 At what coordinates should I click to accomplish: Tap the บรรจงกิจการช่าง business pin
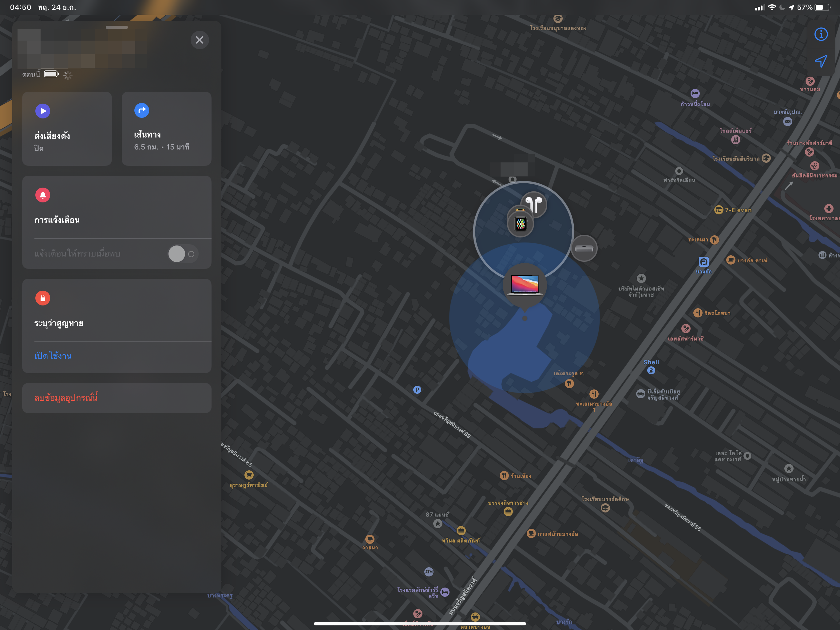(x=508, y=512)
